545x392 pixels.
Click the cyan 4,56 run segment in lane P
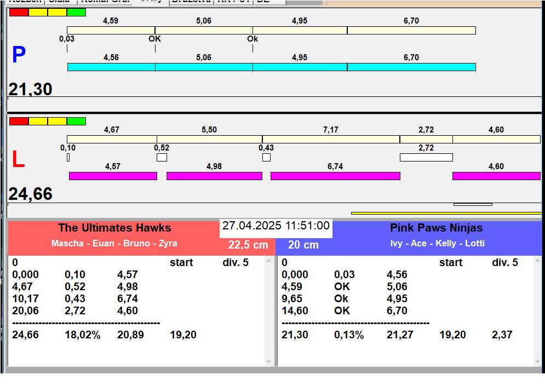111,67
